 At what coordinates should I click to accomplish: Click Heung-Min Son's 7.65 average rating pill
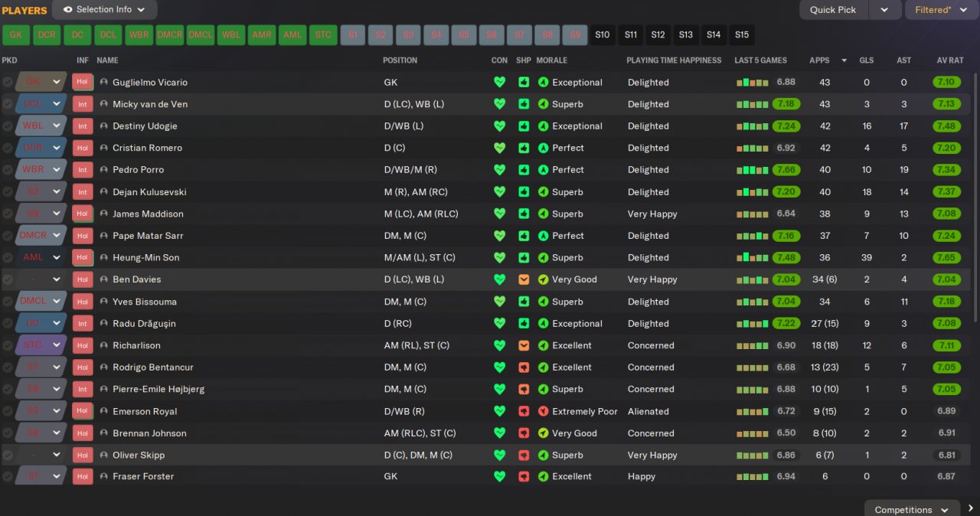(948, 257)
